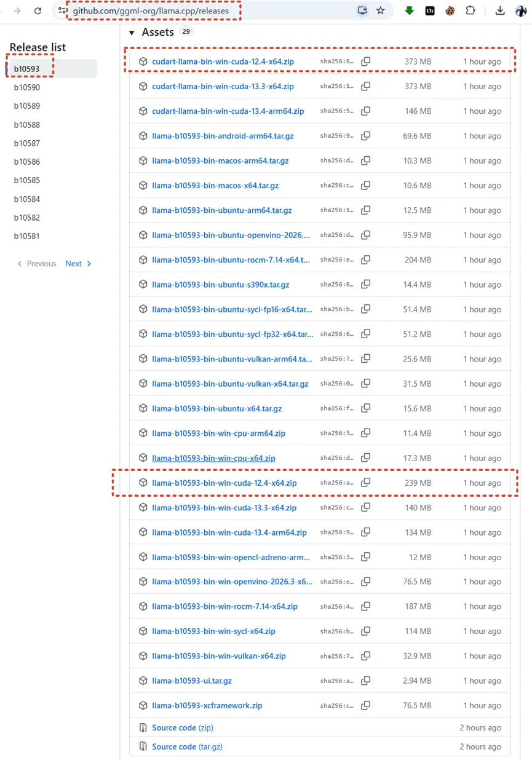
Task: Click sha256 text of llama-b10593-bin-win-opencl-adreno row
Action: coord(336,557)
